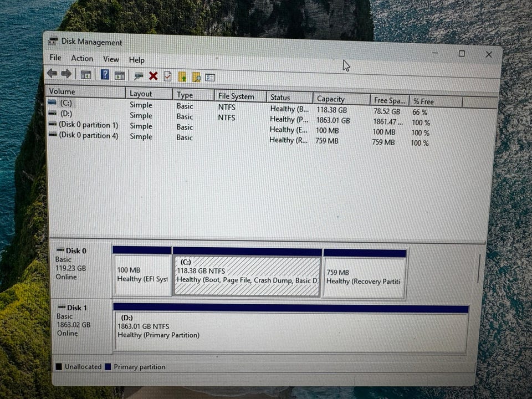Toggle the Show/Hide Console Tree icon
The image size is (532, 399).
pos(85,75)
